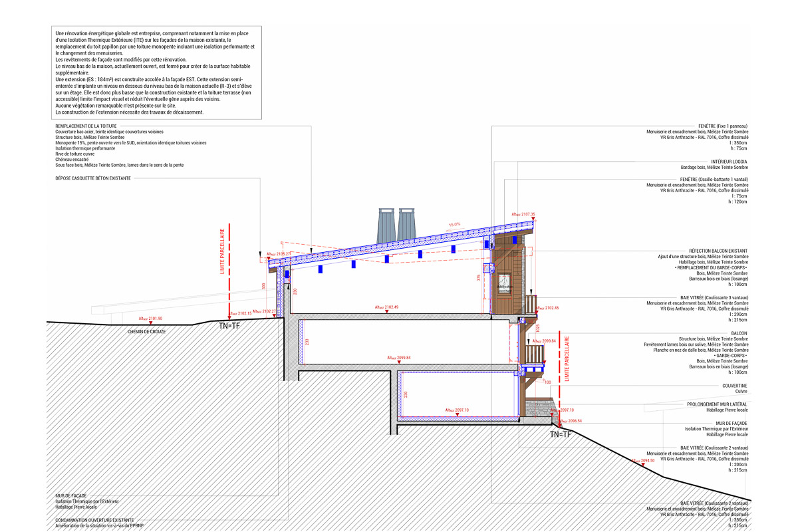The image size is (798, 532).
Task: Select the altitude label 2102.49
Action: [x=386, y=307]
